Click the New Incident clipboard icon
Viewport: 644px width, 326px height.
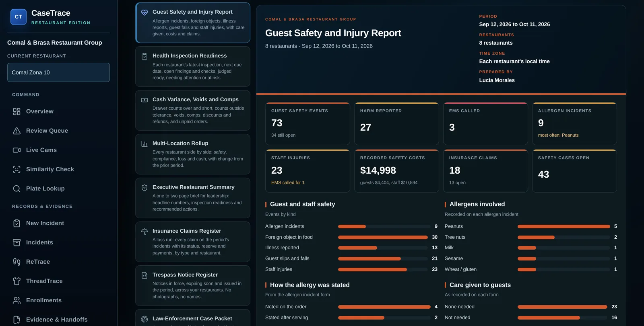coord(17,223)
